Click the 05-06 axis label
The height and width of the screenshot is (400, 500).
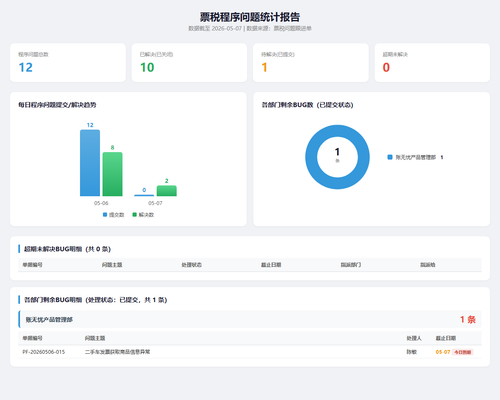coord(101,203)
